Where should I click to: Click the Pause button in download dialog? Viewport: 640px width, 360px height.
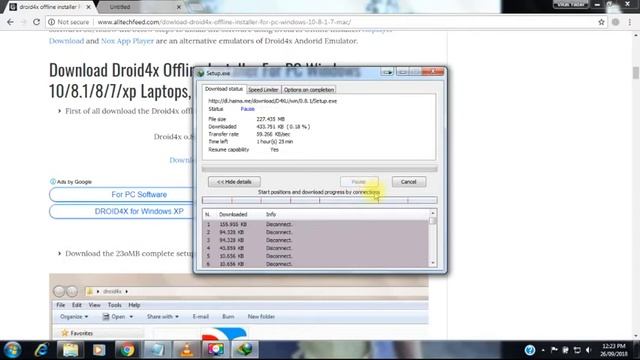(359, 182)
